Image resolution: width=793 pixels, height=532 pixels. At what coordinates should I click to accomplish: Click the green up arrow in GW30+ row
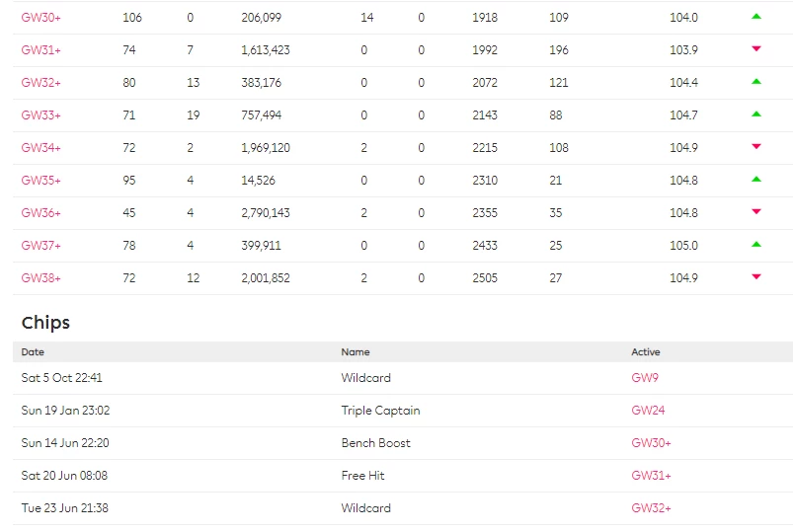(756, 17)
